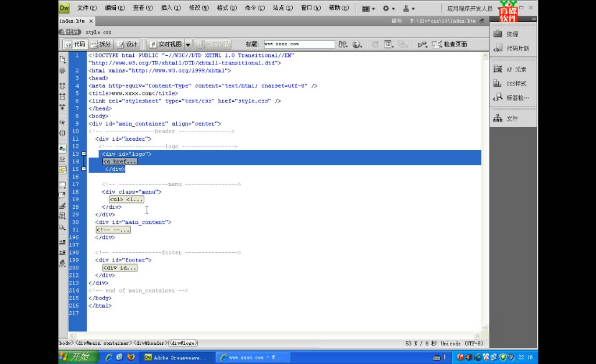Click Remove Comment icon

pyautogui.click(x=63, y=195)
